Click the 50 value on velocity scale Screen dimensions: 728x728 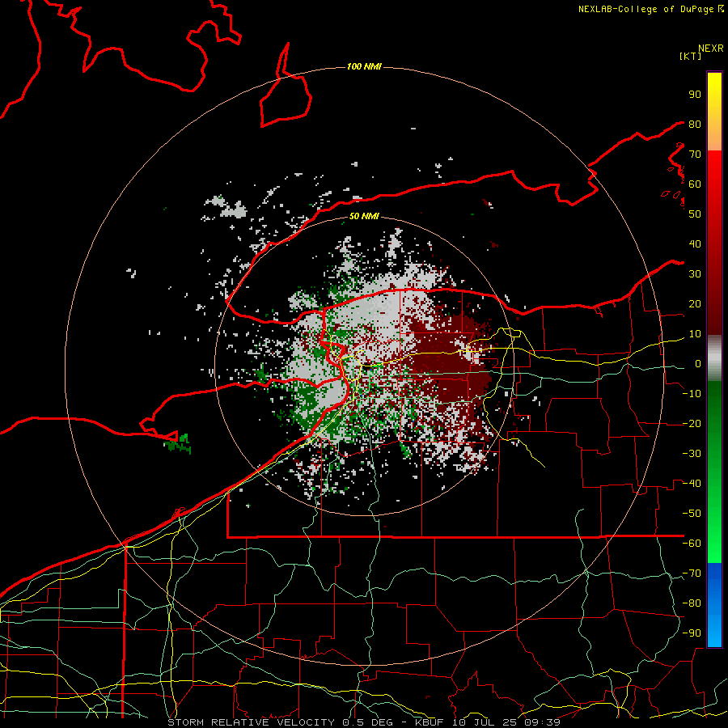pyautogui.click(x=695, y=214)
